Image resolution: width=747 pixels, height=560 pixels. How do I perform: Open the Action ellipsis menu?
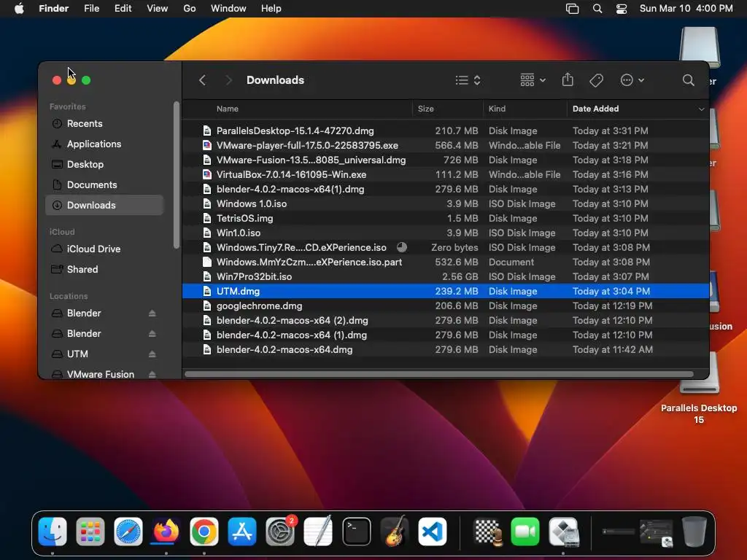pos(632,80)
